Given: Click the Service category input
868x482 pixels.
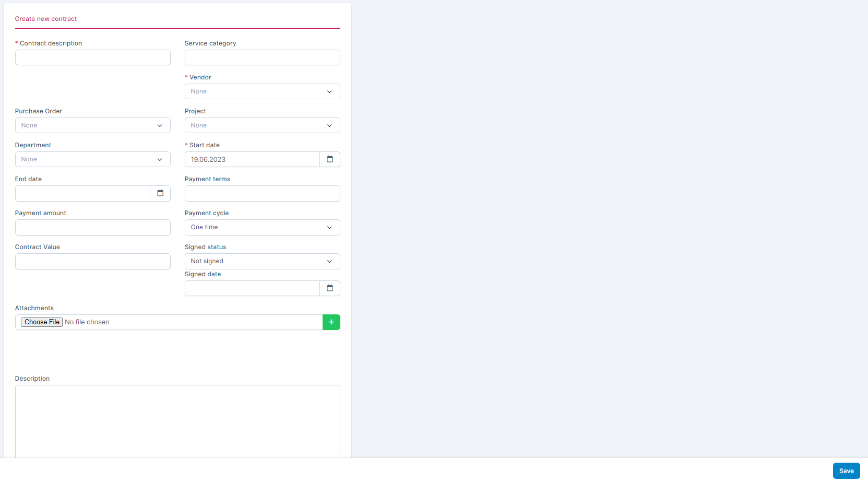Looking at the screenshot, I should pyautogui.click(x=262, y=57).
